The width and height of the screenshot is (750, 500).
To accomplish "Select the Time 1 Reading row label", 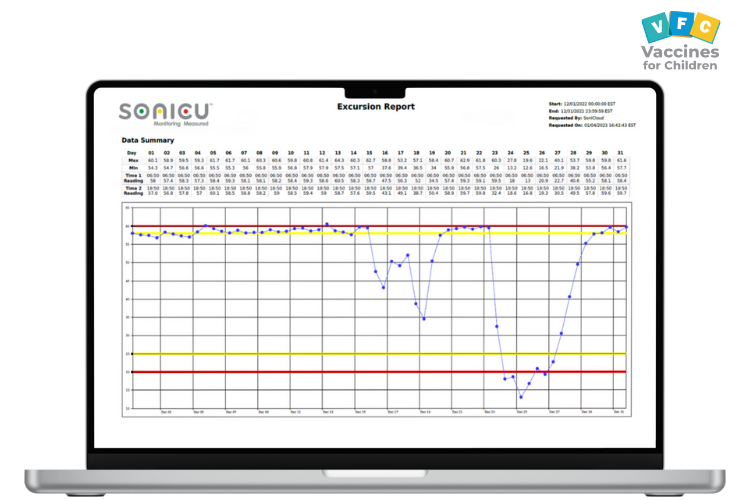I will click(x=131, y=177).
